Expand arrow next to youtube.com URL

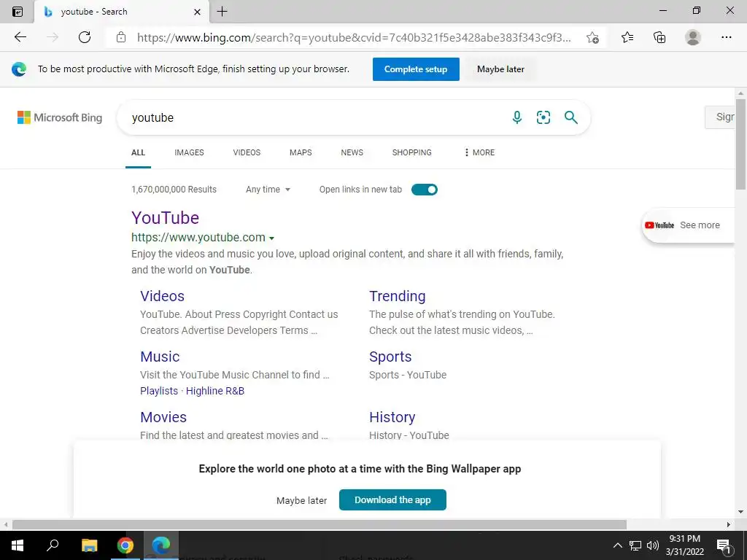[x=271, y=238]
